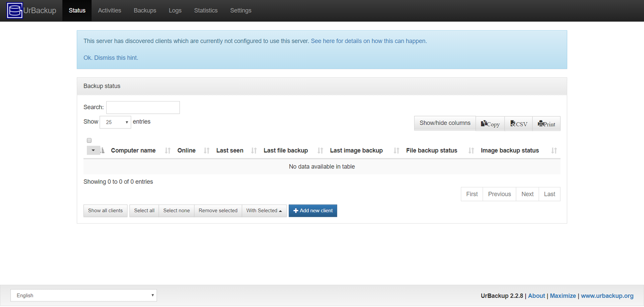Click the Online column header
The width and height of the screenshot is (644, 307).
coord(186,151)
